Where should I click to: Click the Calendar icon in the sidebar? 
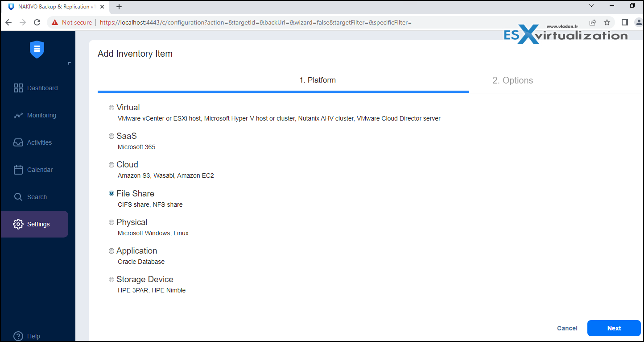(x=18, y=170)
